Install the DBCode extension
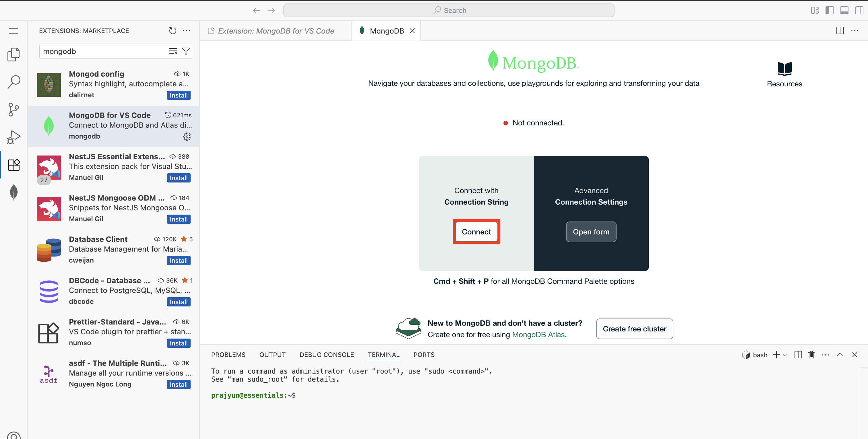This screenshot has height=439, width=868. pyautogui.click(x=179, y=302)
